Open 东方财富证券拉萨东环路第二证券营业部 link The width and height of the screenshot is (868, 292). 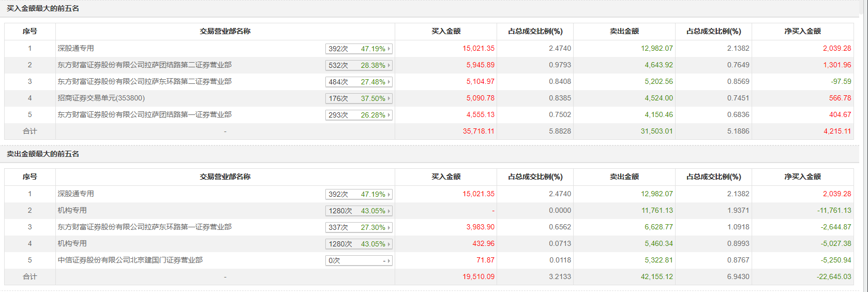tap(144, 81)
